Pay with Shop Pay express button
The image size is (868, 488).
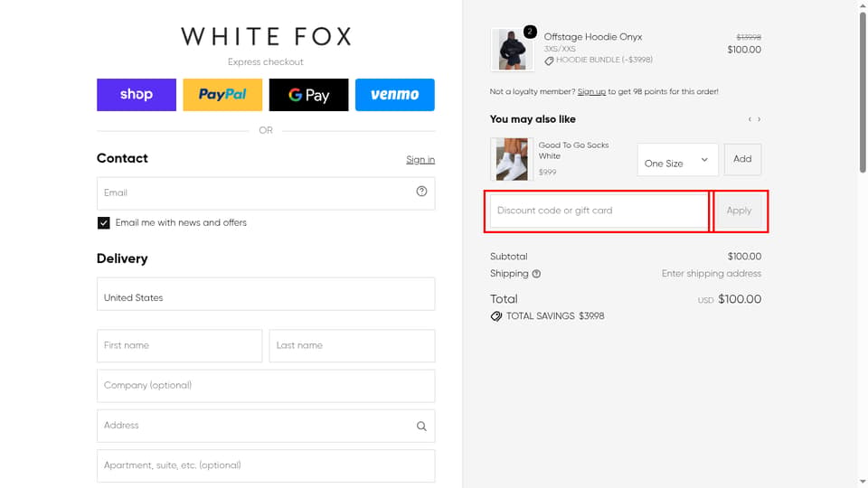click(x=137, y=95)
